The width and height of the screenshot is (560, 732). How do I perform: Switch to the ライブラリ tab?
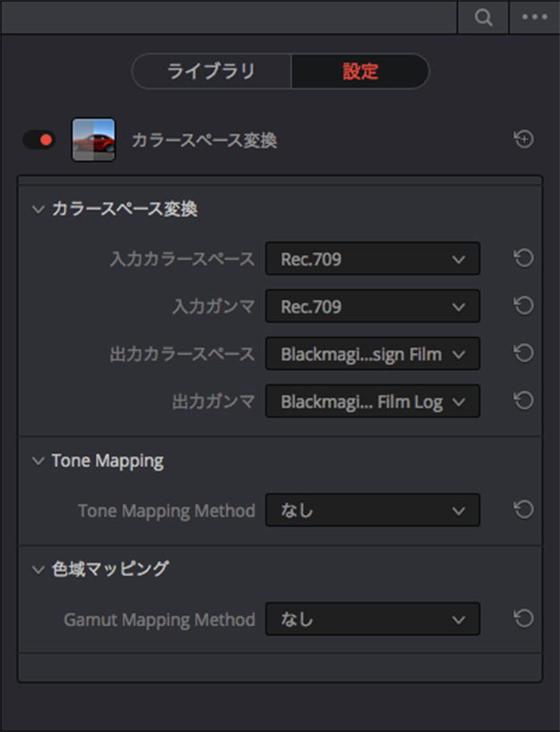(x=211, y=72)
